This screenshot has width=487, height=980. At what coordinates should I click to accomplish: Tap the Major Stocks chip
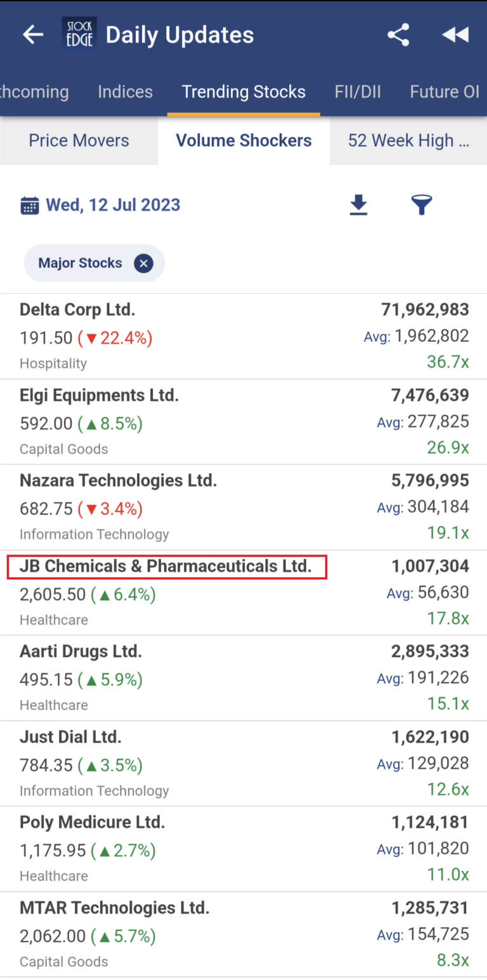point(80,263)
